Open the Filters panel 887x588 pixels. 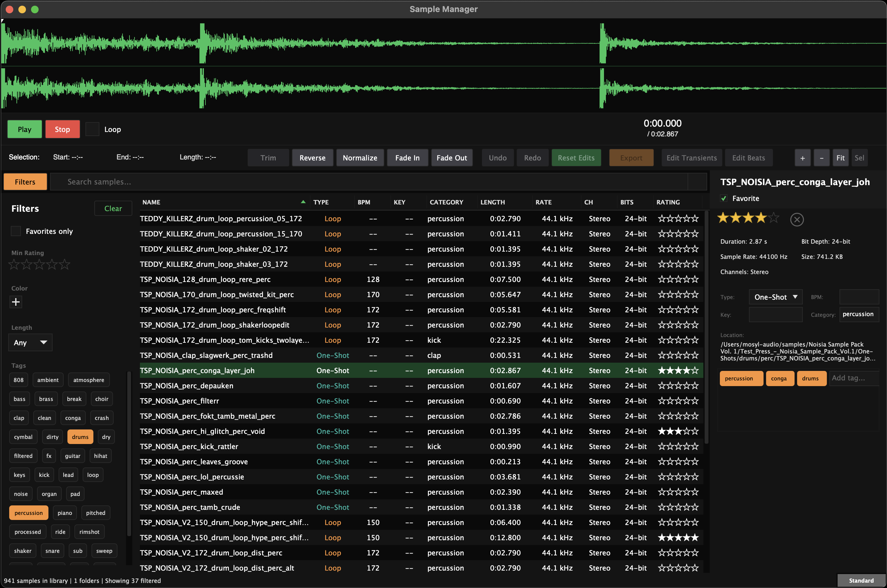tap(25, 182)
